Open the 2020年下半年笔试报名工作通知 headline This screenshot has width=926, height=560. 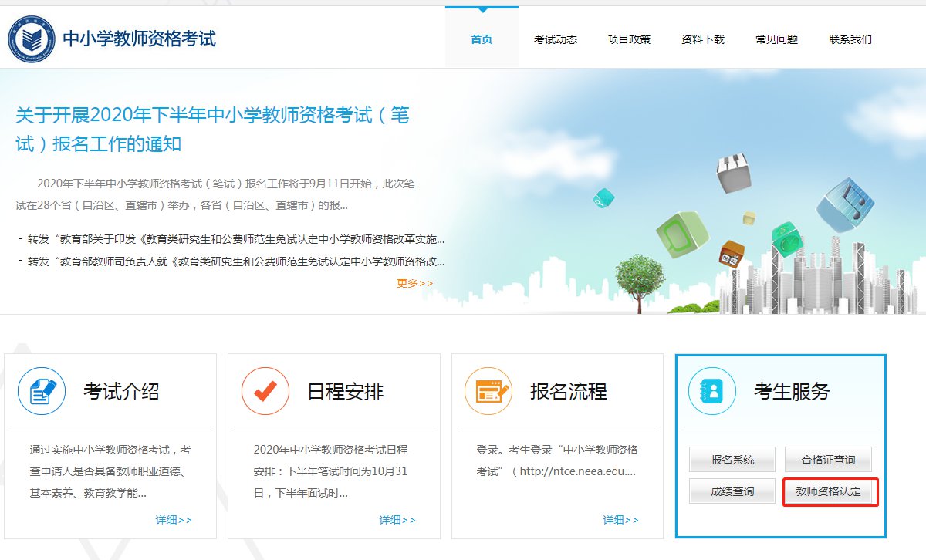tap(213, 130)
